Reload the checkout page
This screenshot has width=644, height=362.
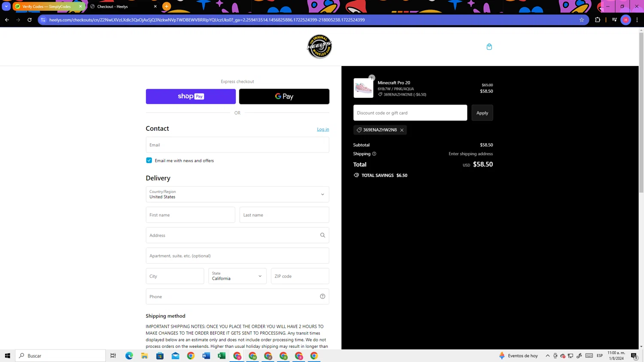point(30,20)
